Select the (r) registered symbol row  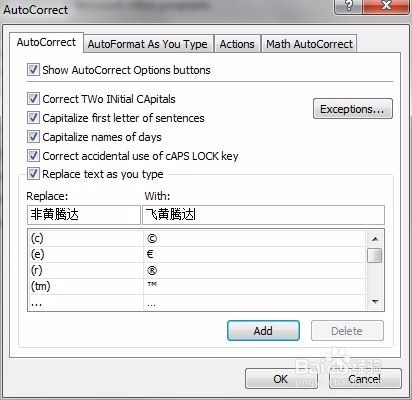coord(197,271)
